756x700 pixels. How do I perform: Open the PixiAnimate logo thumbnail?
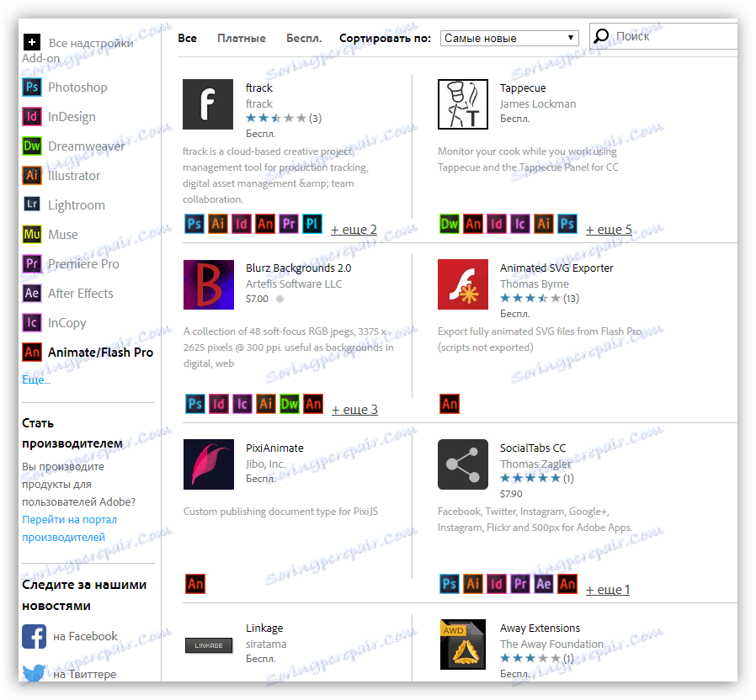coord(209,464)
